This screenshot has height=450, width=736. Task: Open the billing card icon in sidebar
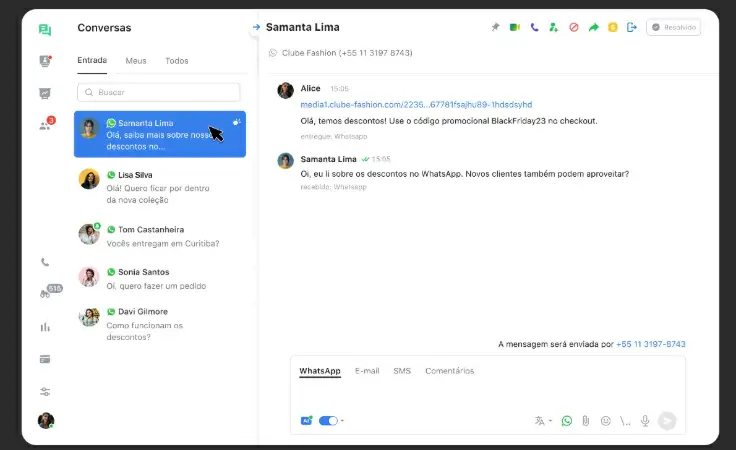(x=45, y=359)
